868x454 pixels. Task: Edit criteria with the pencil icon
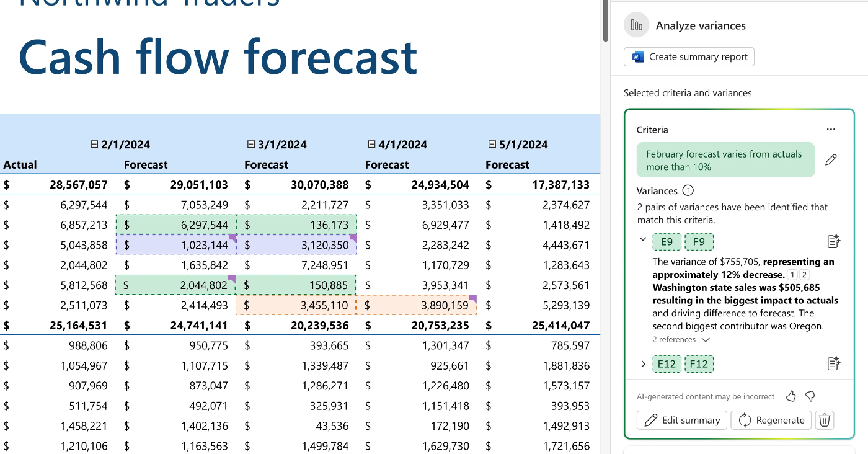[831, 160]
